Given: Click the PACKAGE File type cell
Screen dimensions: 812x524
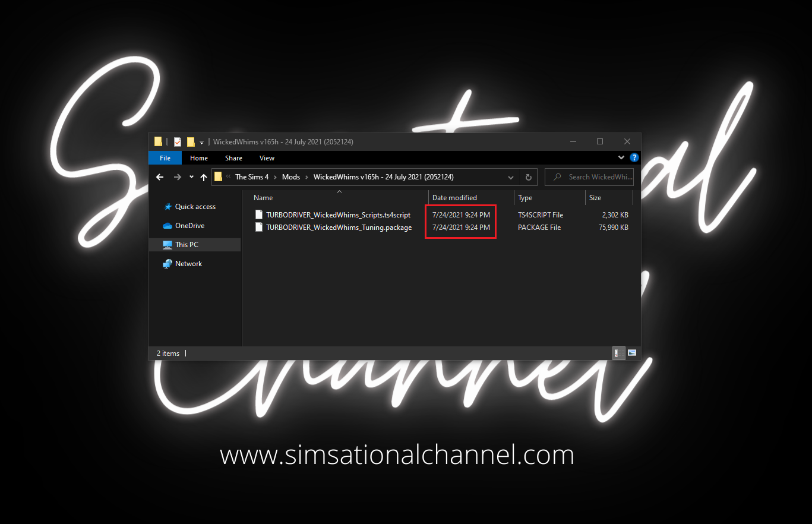Looking at the screenshot, I should coord(539,228).
